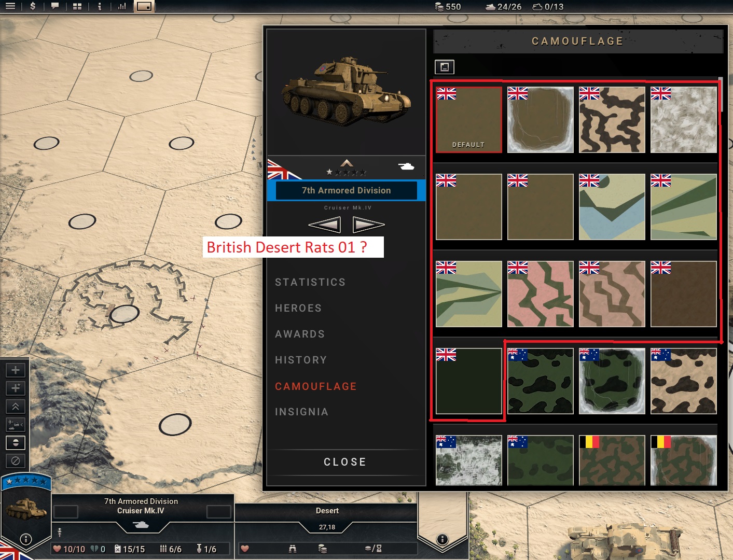Select the Australian white winter camouflage

click(x=469, y=460)
